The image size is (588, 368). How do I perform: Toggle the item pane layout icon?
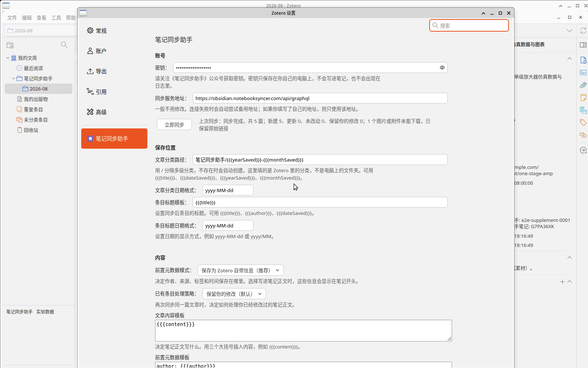click(583, 45)
